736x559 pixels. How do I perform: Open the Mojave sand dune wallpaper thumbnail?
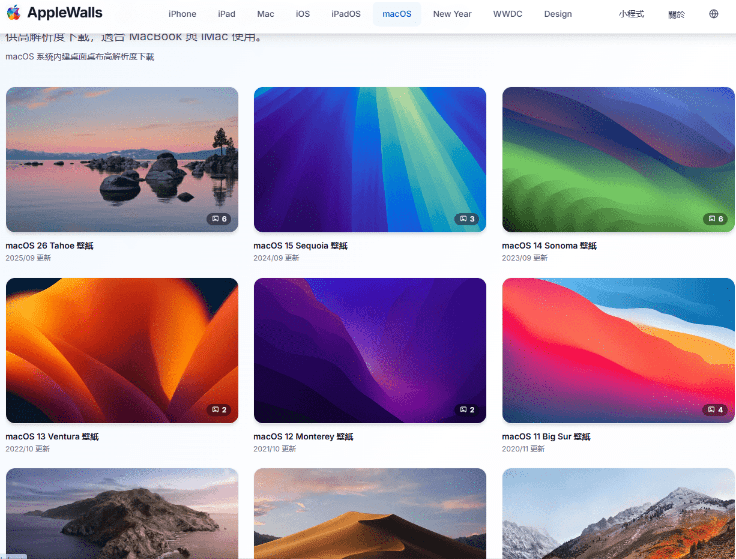click(x=370, y=513)
